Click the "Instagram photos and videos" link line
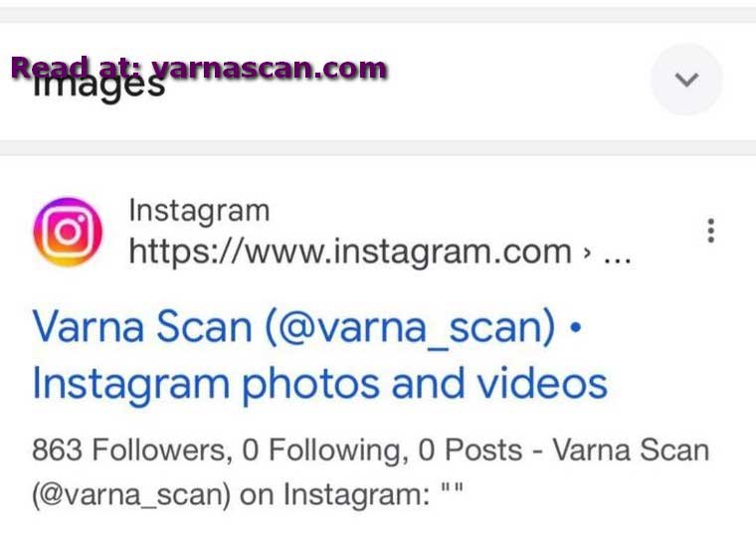The width and height of the screenshot is (756, 536). 319,384
